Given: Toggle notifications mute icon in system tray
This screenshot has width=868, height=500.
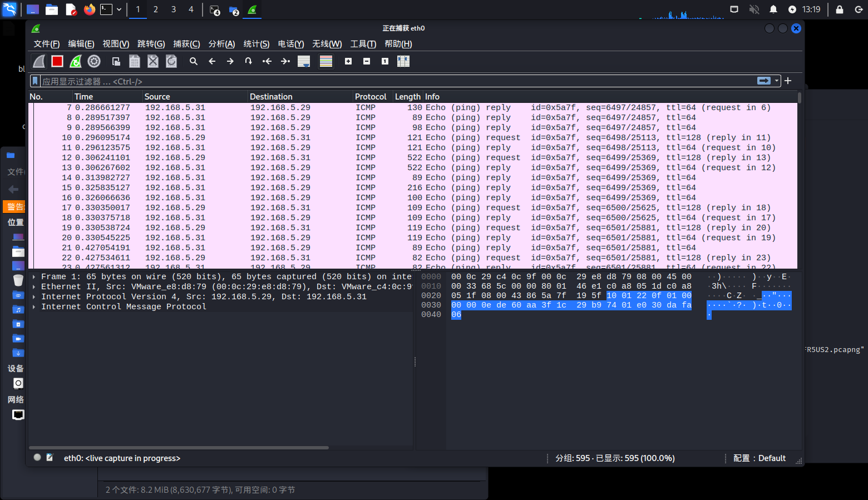Looking at the screenshot, I should point(773,9).
